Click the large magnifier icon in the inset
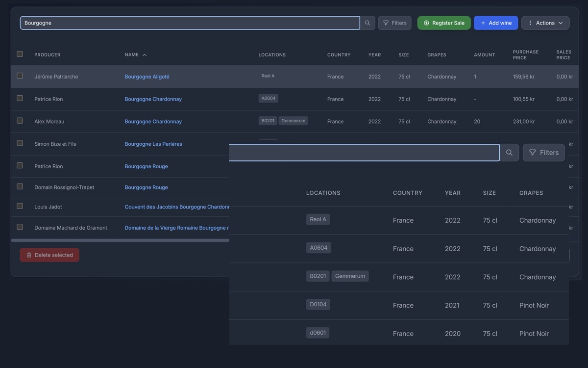The width and height of the screenshot is (588, 368). pos(510,153)
